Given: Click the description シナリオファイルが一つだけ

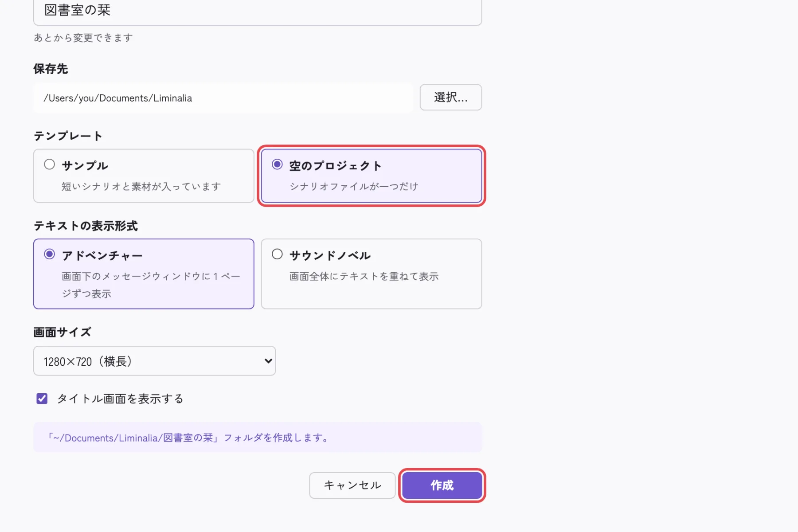Looking at the screenshot, I should 354,187.
